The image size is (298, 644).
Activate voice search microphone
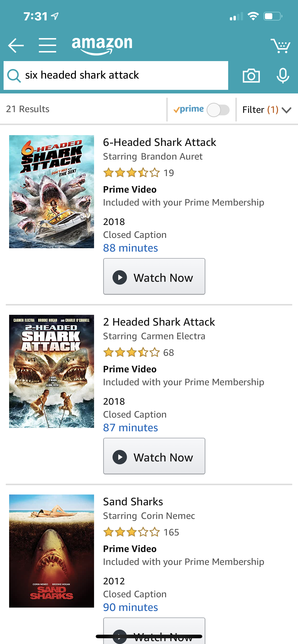[283, 75]
